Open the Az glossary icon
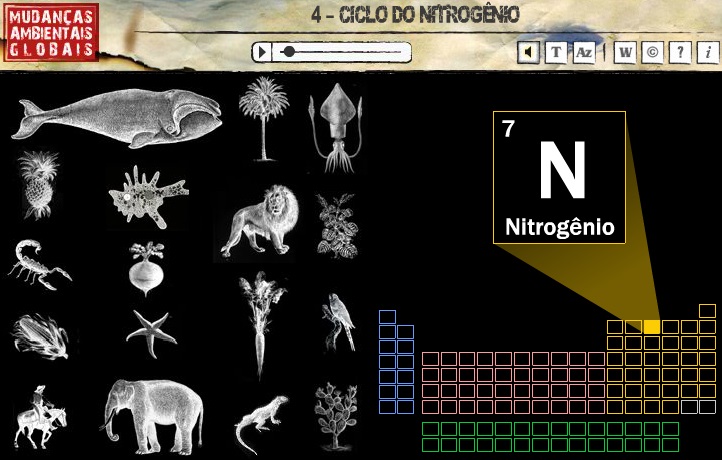722x460 pixels. click(x=583, y=52)
